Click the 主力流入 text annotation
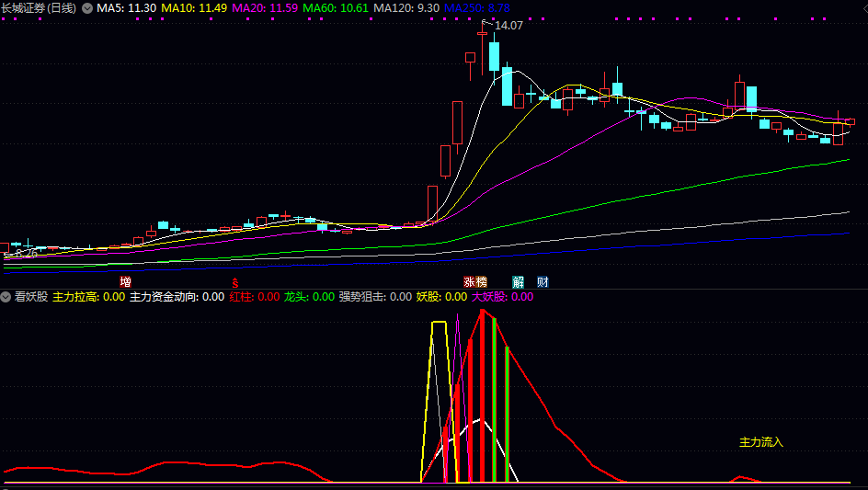This screenshot has height=490, width=868. pyautogui.click(x=761, y=442)
